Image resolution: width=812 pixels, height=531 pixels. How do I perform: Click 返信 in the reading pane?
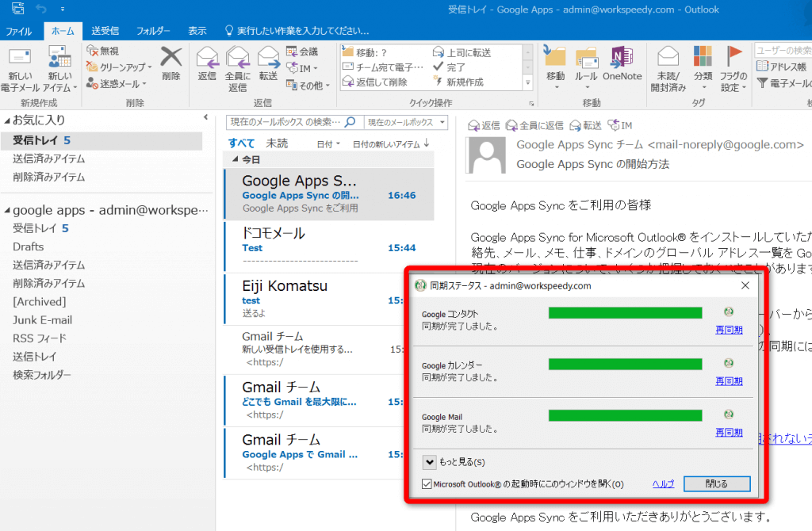(x=485, y=125)
